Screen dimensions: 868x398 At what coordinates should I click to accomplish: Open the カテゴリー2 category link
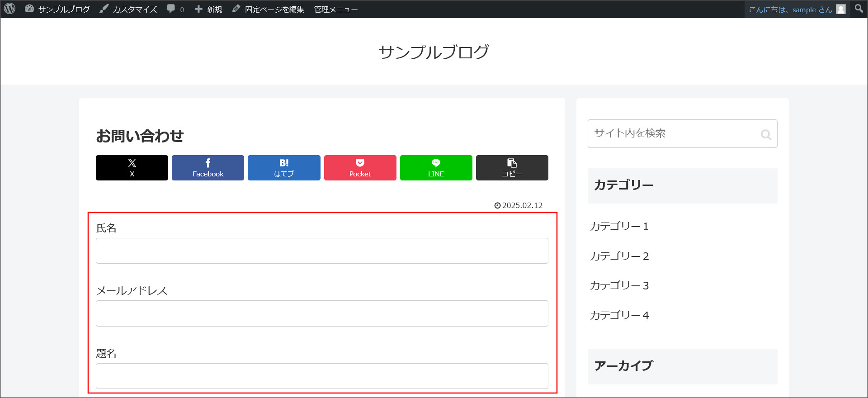pyautogui.click(x=619, y=256)
